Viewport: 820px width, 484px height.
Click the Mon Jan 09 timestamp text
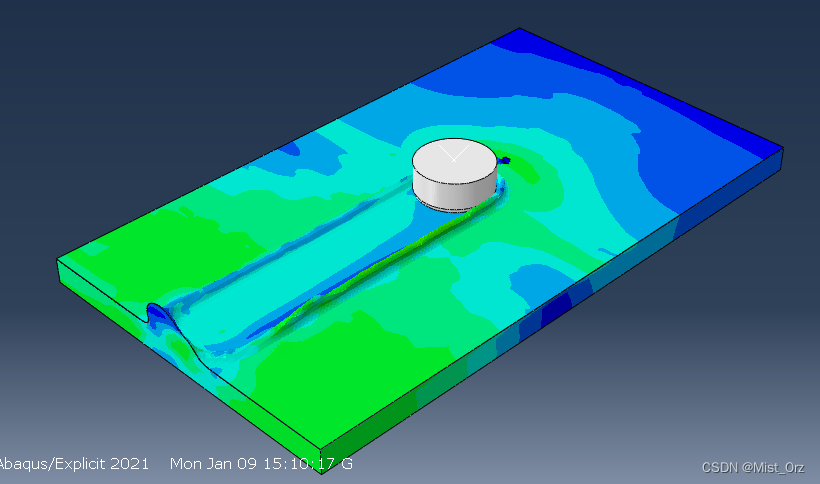260,464
